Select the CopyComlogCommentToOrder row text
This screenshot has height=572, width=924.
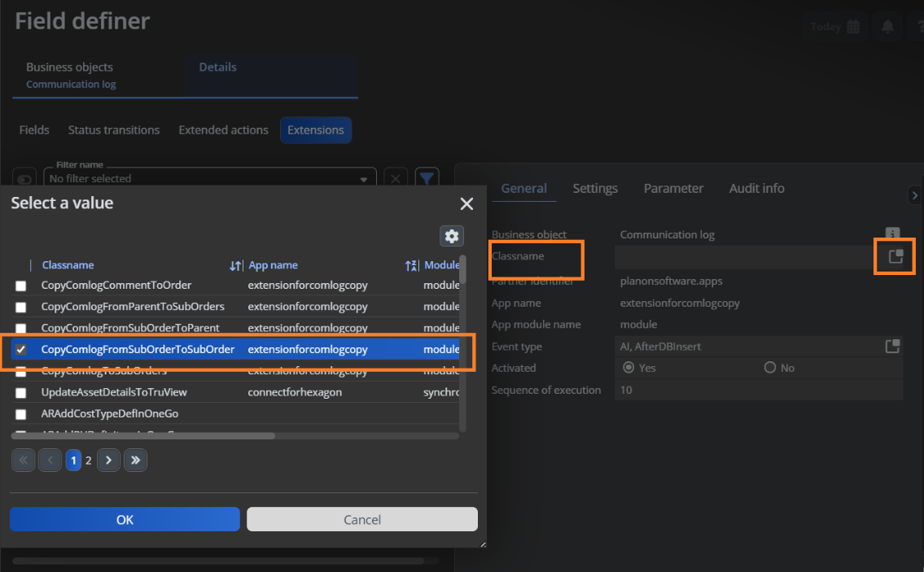click(x=116, y=285)
